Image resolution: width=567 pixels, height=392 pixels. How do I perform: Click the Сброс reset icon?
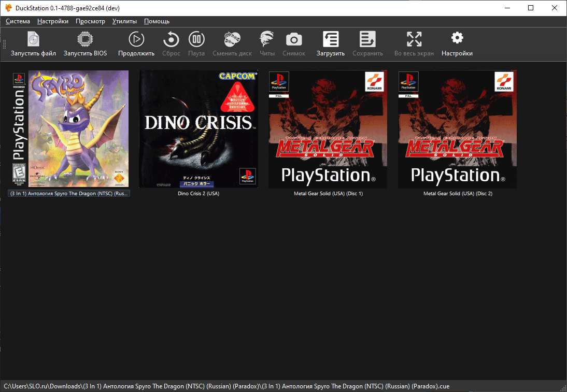[171, 39]
